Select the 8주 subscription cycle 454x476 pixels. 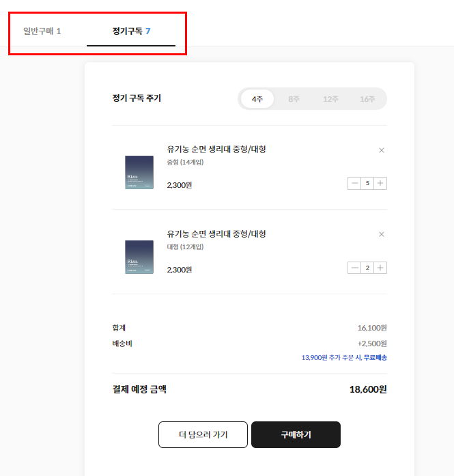(x=294, y=99)
